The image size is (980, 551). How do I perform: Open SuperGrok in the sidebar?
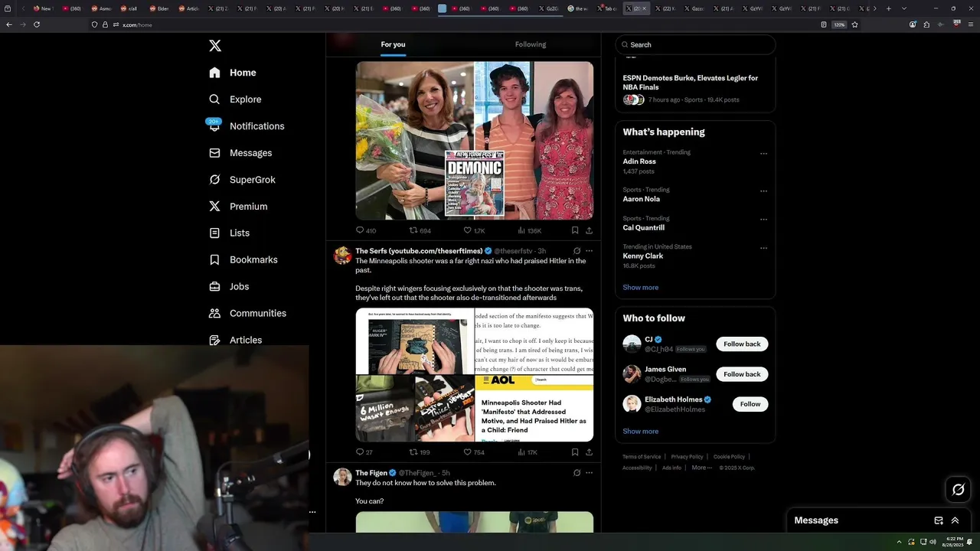tap(242, 180)
